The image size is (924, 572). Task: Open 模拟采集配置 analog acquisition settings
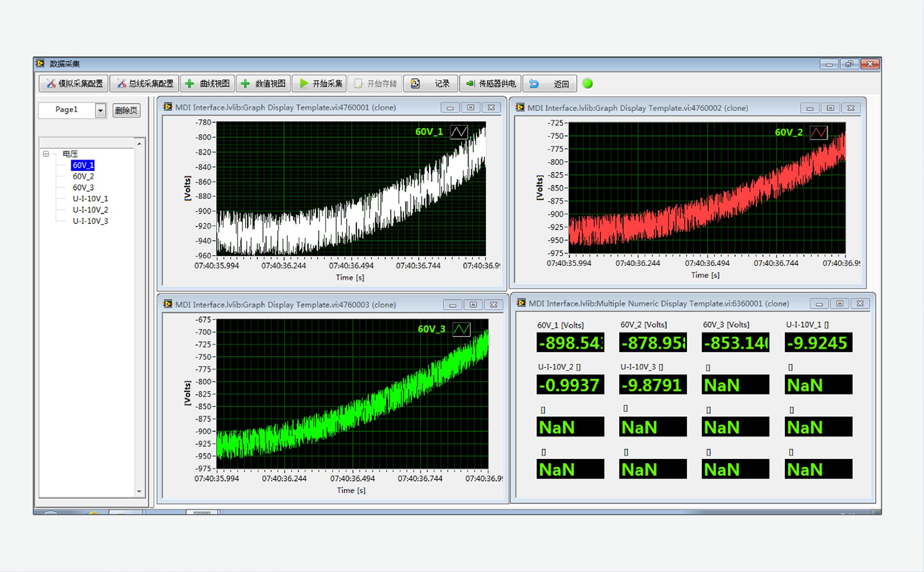tap(74, 84)
